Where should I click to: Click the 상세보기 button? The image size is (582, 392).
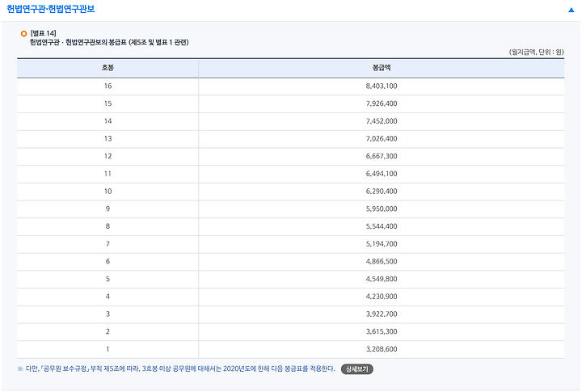pyautogui.click(x=357, y=369)
